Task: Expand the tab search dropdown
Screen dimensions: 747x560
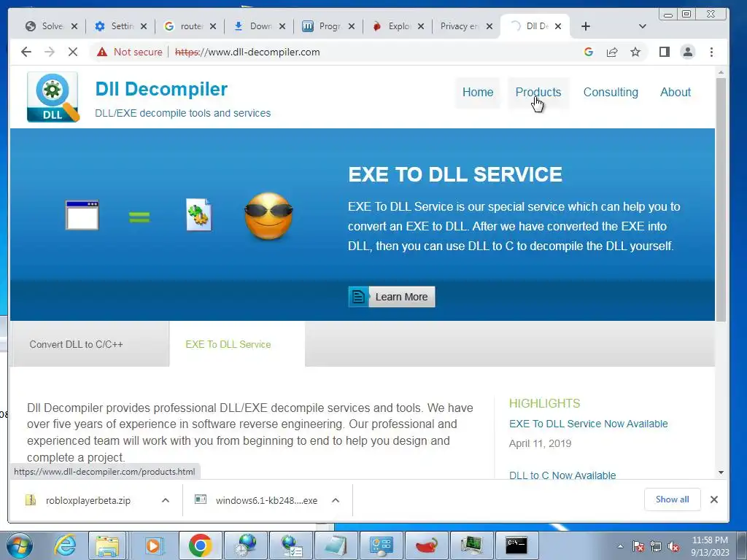Action: [x=642, y=26]
